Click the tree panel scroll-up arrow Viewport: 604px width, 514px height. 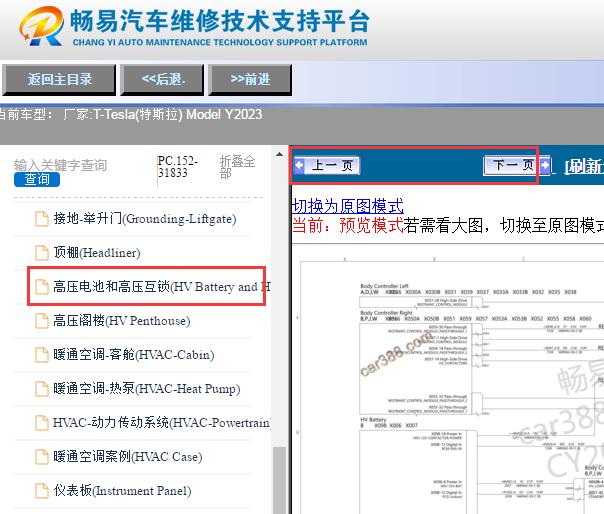279,155
